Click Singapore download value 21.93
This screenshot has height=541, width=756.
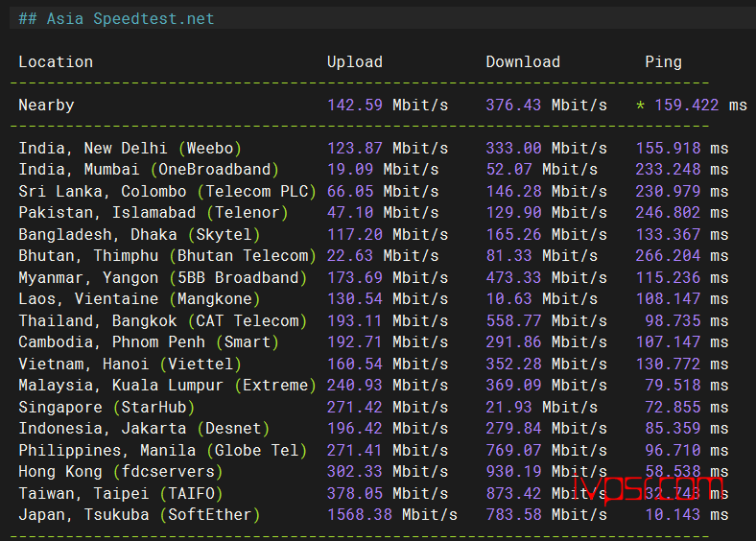508,408
